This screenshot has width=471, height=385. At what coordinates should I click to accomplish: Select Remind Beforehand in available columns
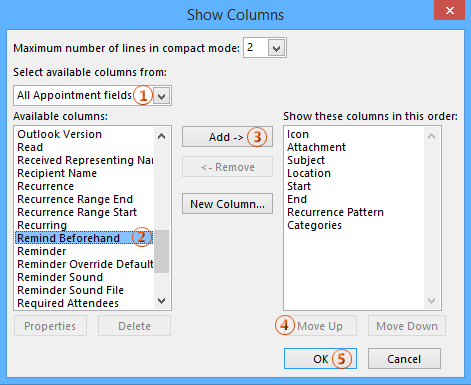[x=84, y=238]
